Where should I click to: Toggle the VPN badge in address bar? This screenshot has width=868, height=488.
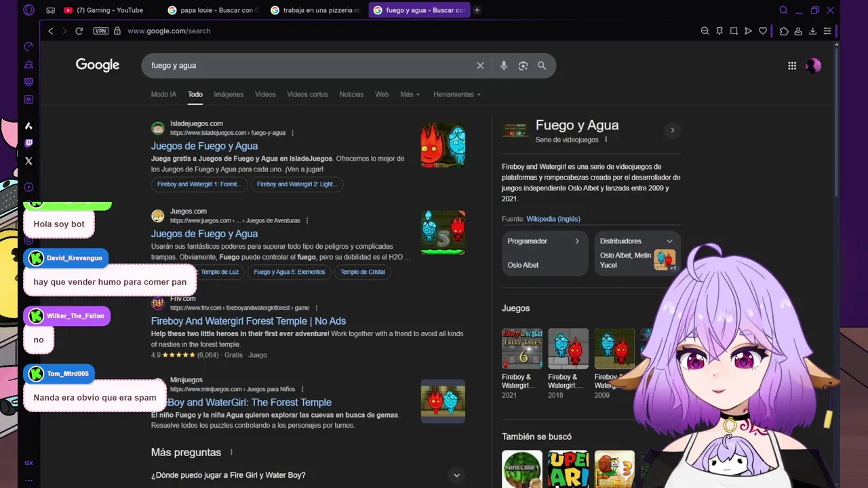coord(100,31)
